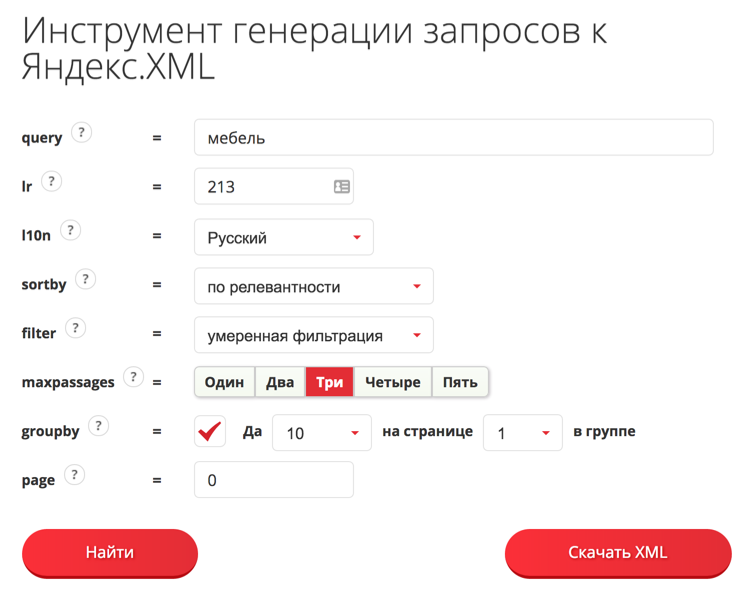Viewport: 740px width, 591px height.
Task: Open region picker icon in lr field
Action: [342, 186]
